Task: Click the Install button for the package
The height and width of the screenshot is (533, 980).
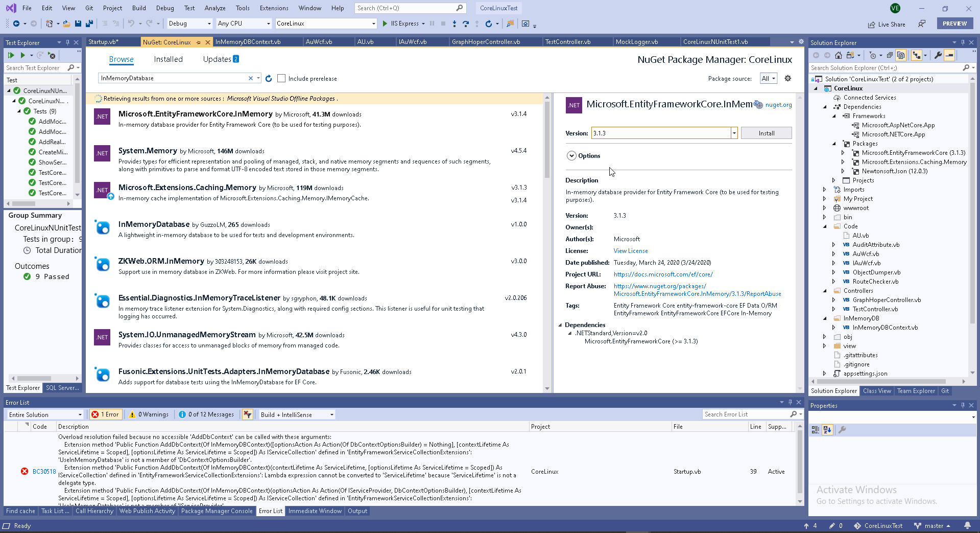Action: pos(766,133)
